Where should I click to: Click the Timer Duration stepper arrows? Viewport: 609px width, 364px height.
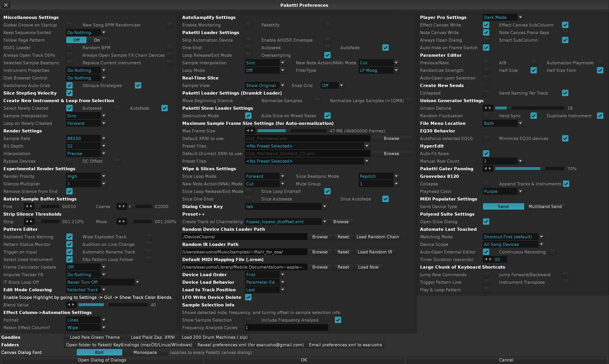(488, 259)
